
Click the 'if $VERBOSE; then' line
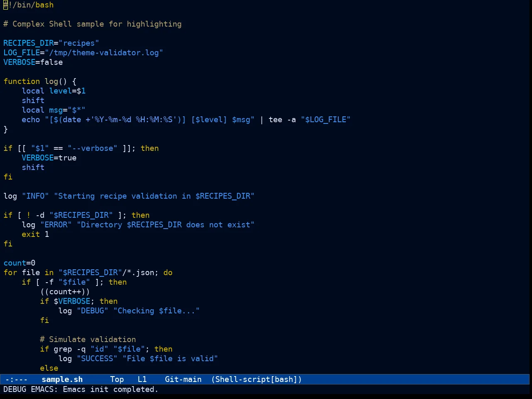79,301
